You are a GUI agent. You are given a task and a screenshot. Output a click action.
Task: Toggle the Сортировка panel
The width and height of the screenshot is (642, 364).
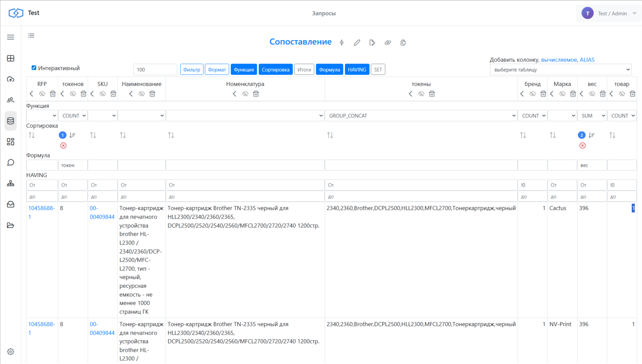point(275,70)
